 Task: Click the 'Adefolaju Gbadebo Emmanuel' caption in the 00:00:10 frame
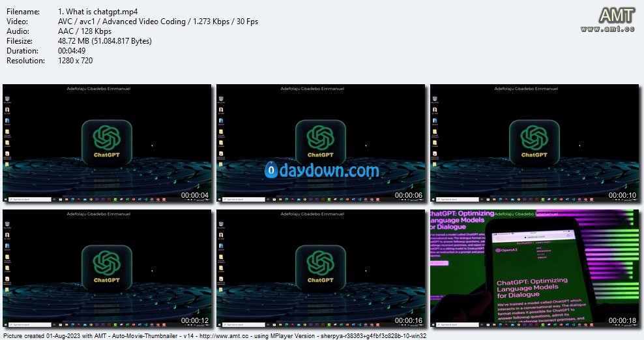coord(526,88)
